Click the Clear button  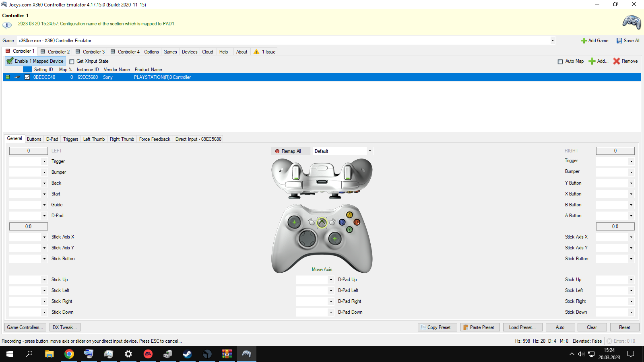click(x=592, y=327)
